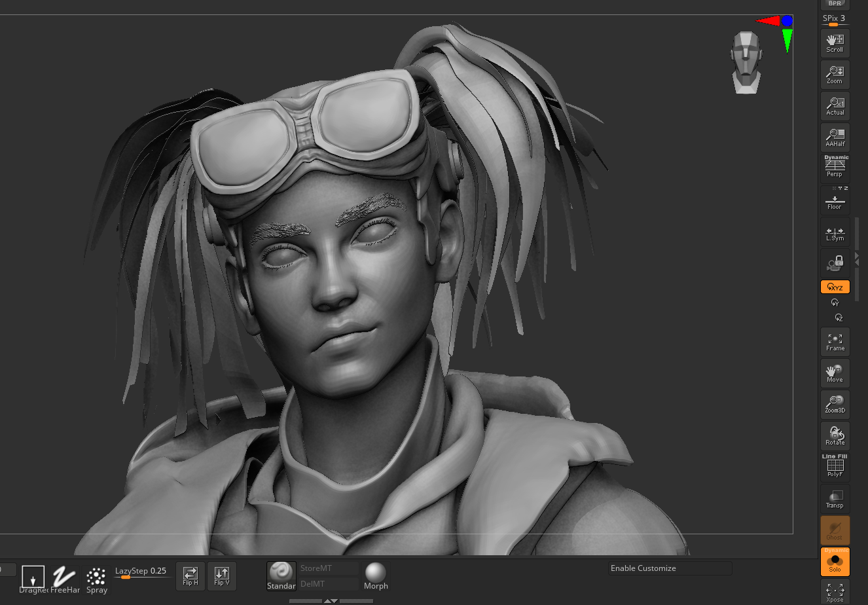Click the red X axis cone

(x=767, y=21)
